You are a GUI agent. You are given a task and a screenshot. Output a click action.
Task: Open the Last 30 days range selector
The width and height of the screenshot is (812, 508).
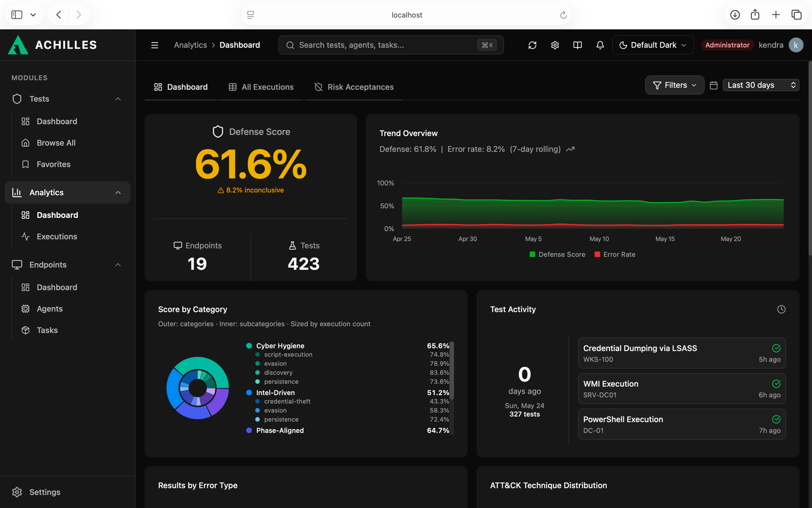[x=761, y=85]
